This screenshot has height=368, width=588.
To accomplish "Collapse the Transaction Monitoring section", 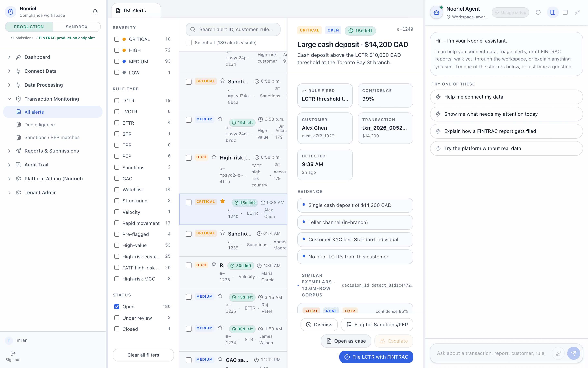I will point(9,99).
